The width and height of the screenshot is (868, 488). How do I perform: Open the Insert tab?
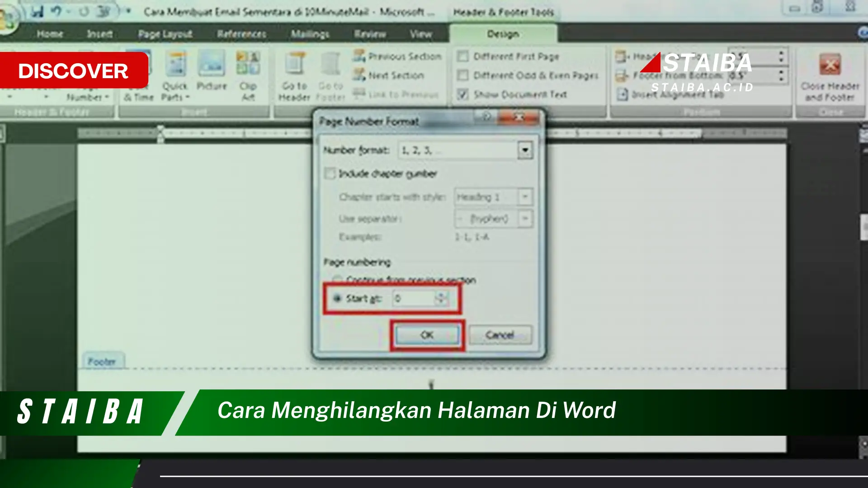tap(99, 34)
